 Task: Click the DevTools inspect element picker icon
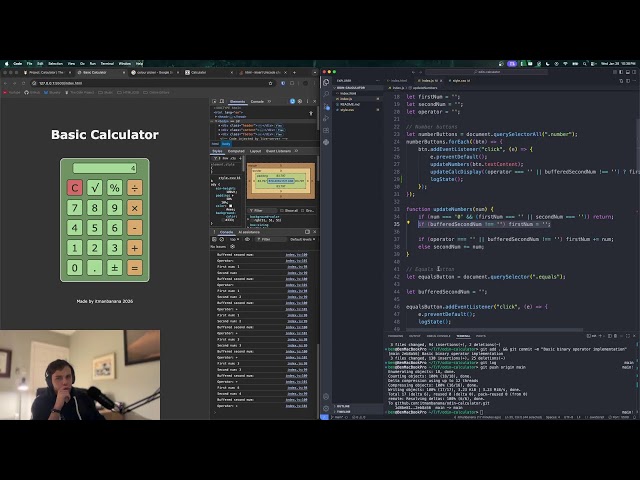coord(215,101)
